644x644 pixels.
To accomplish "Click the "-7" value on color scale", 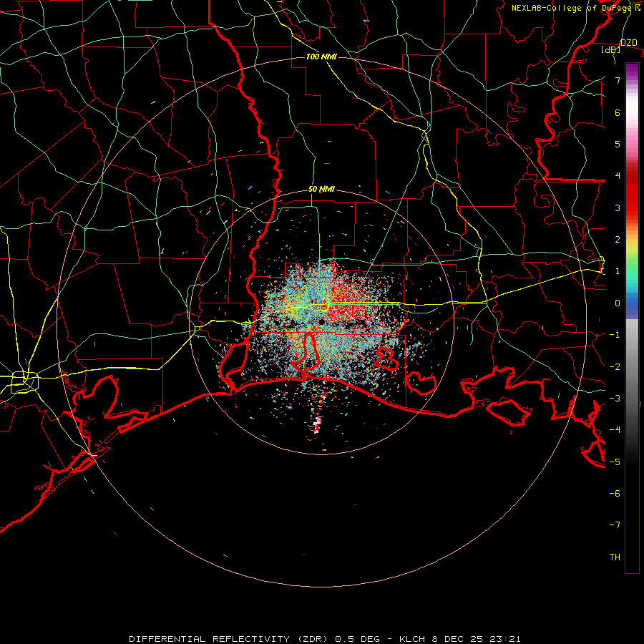I will (615, 525).
